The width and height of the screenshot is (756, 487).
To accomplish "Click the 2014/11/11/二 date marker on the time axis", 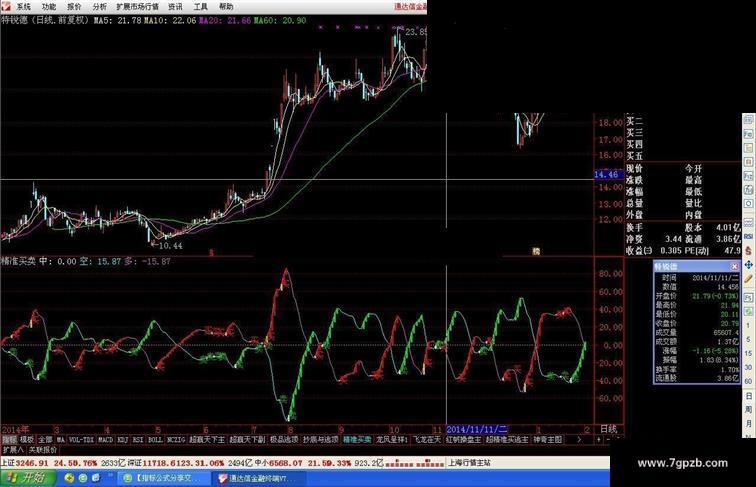I will (x=477, y=429).
